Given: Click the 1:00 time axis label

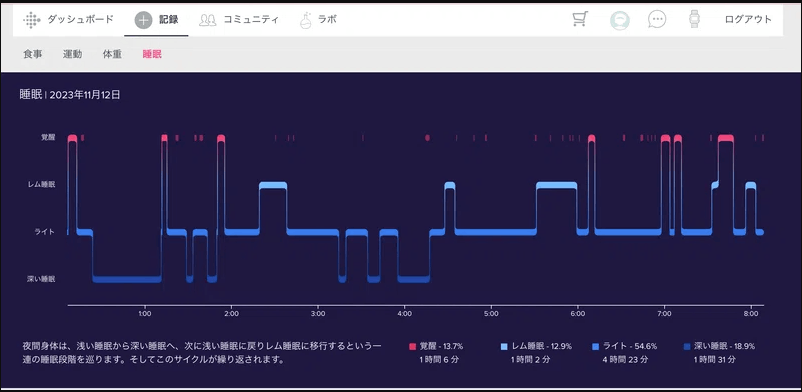Looking at the screenshot, I should tap(145, 313).
